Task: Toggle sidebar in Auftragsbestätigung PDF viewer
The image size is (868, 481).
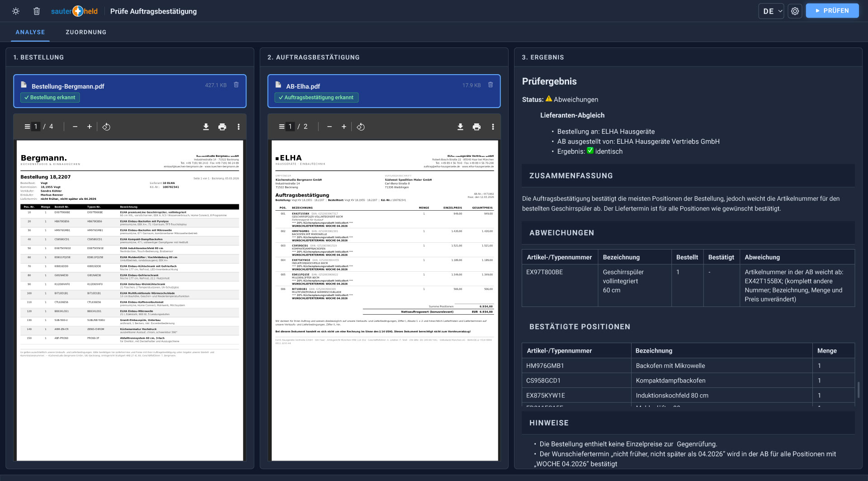Action: point(282,127)
